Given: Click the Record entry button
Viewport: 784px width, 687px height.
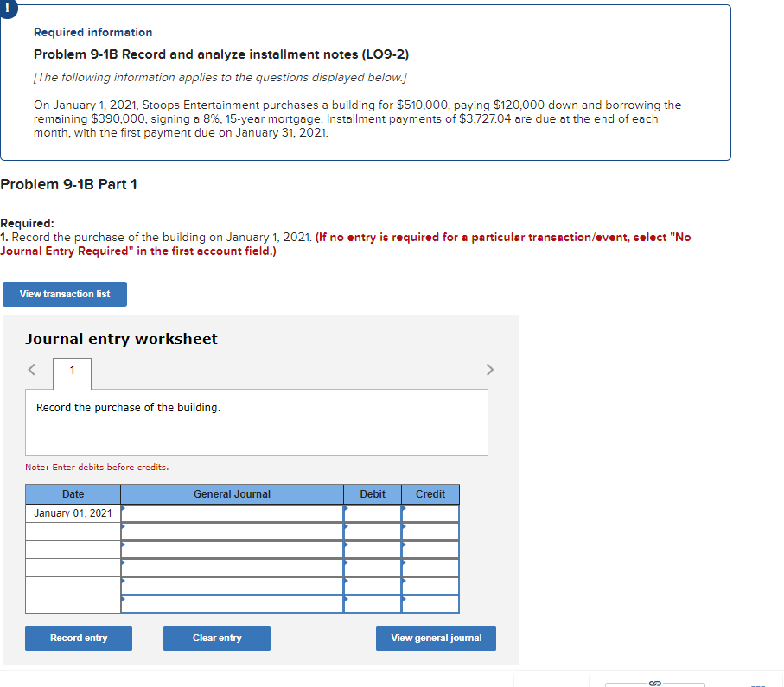Looking at the screenshot, I should [x=79, y=638].
